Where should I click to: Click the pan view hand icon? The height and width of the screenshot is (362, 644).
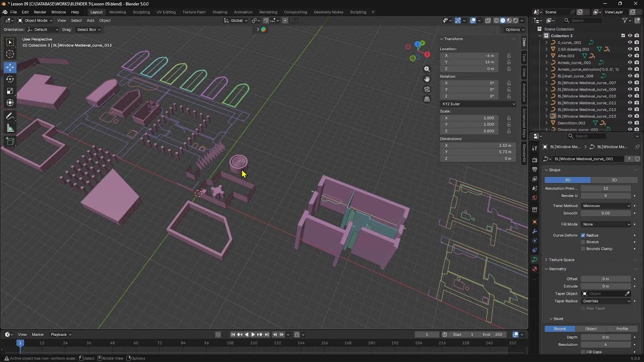tap(427, 79)
